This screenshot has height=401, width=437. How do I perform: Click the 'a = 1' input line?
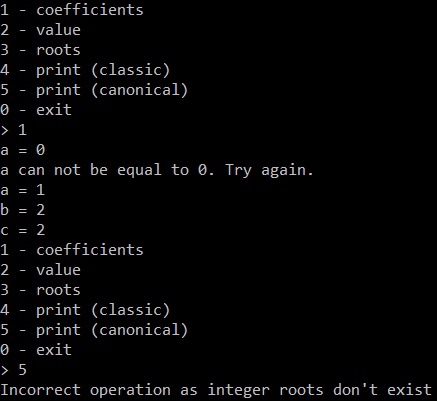coord(23,190)
